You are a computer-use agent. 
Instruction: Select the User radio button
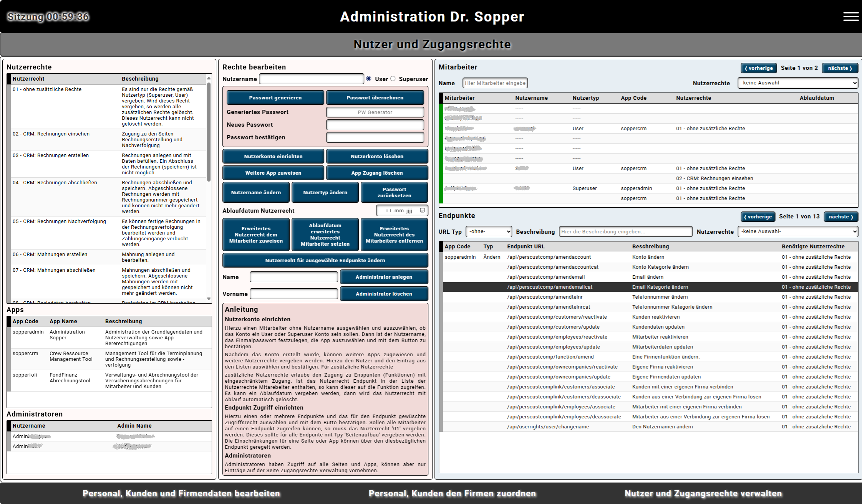pos(369,79)
